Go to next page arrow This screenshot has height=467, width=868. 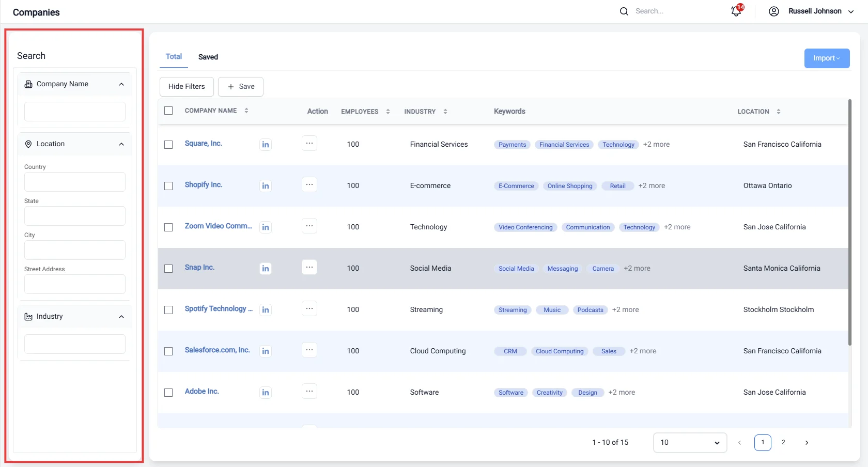(807, 443)
